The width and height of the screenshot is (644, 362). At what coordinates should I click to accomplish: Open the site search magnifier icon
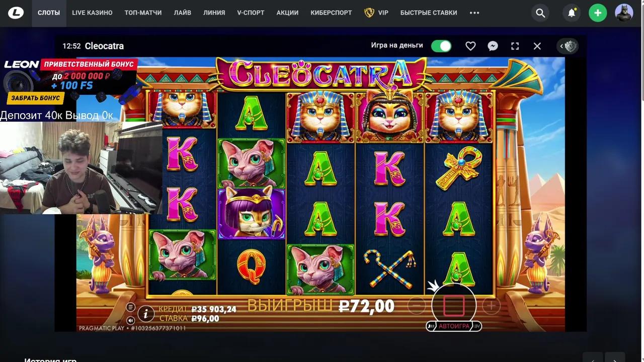tap(540, 13)
